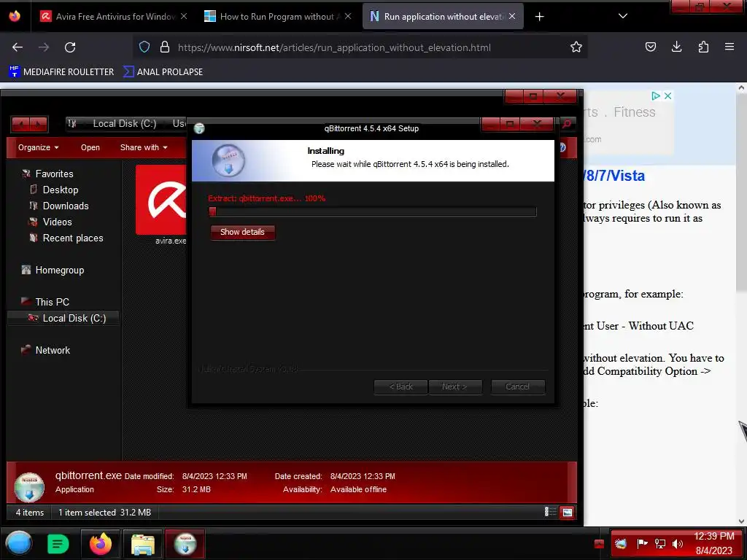The height and width of the screenshot is (560, 747).
Task: Open Downloads in the Explorer sidebar
Action: [59, 206]
